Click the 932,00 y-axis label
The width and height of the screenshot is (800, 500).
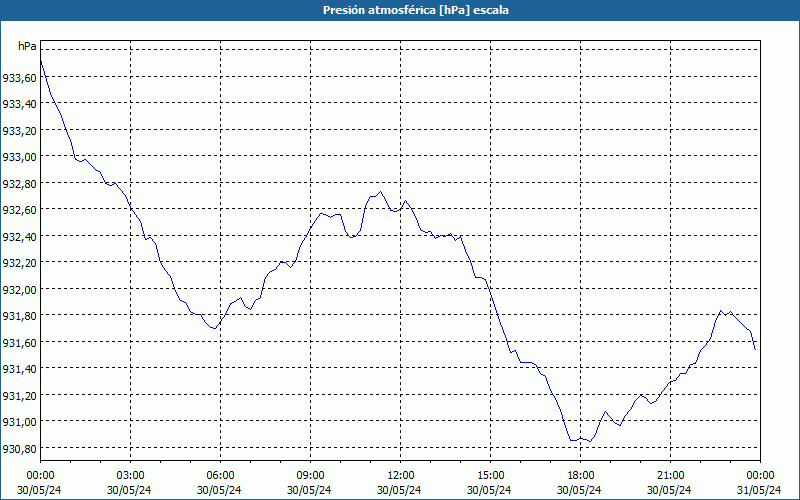(x=19, y=290)
